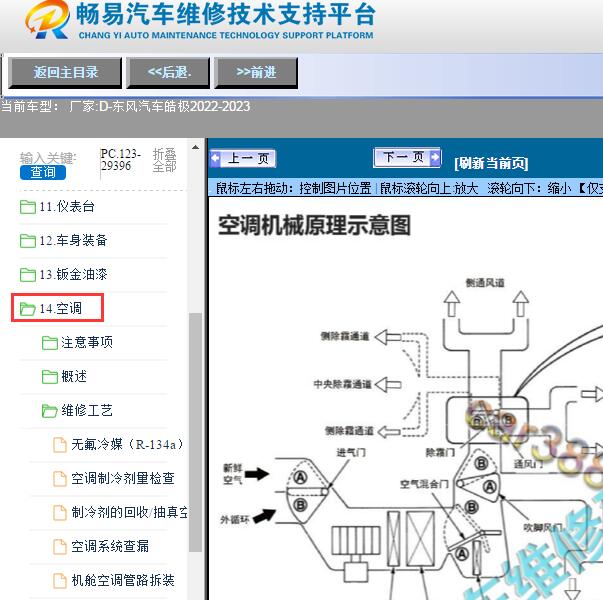The image size is (603, 600).
Task: Click folder icon beside 概述
Action: tap(50, 377)
